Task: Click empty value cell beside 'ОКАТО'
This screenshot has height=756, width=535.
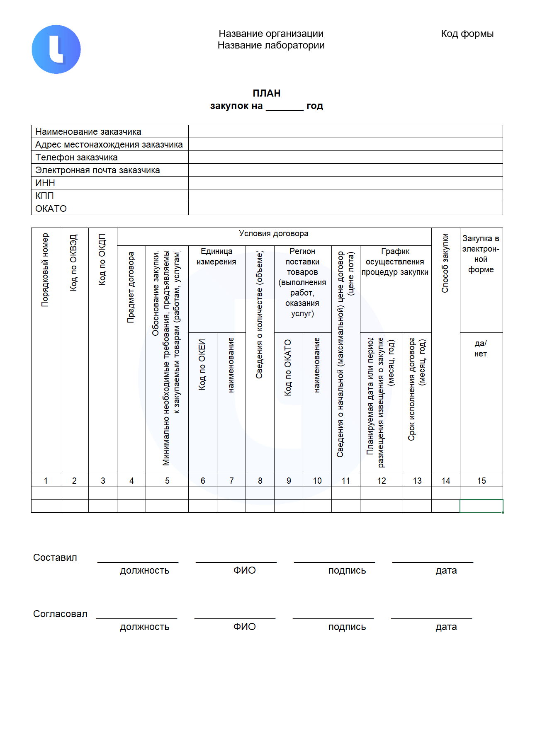Action: [345, 208]
